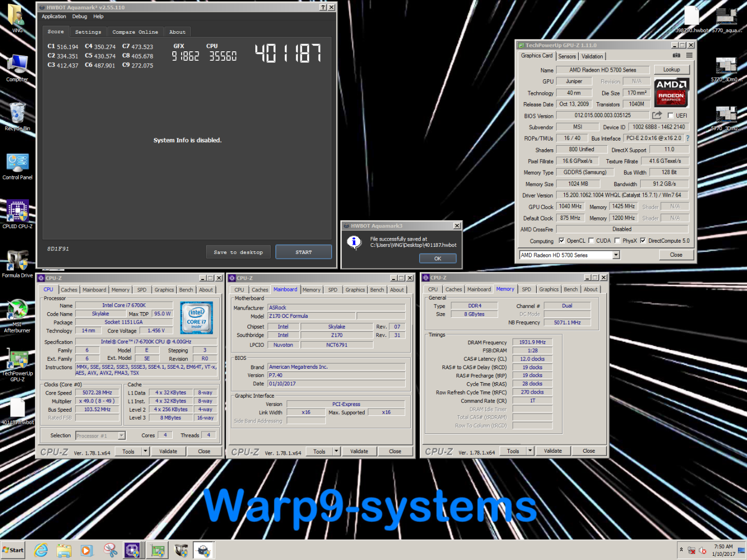This screenshot has width=747, height=560.
Task: Switch to GPU-Z via its taskbar icon
Action: click(158, 550)
